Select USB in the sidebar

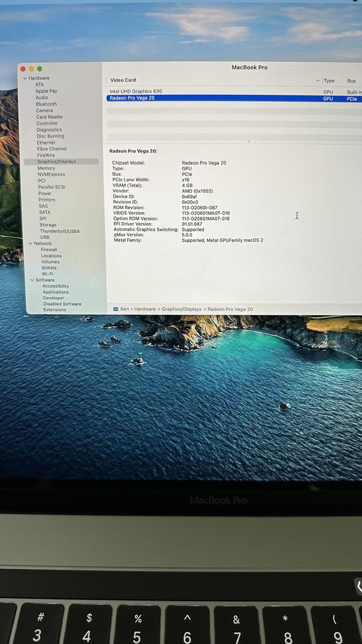[x=45, y=237]
